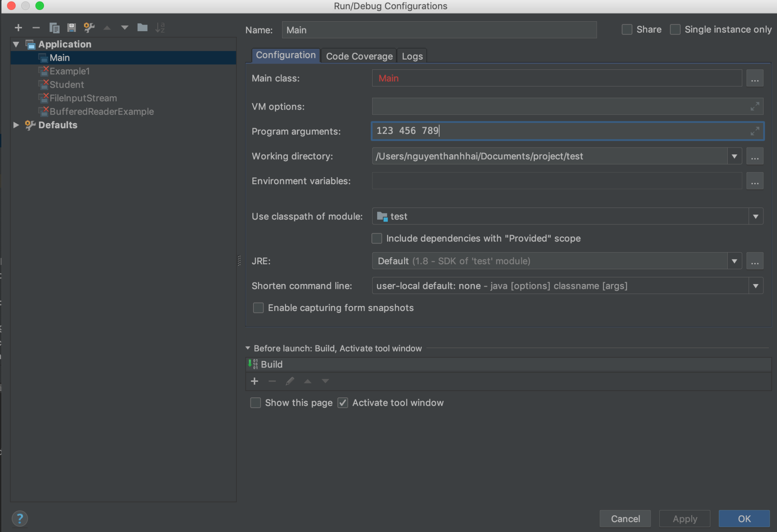Open edit defaults wrench icon
The height and width of the screenshot is (532, 777).
click(x=89, y=28)
